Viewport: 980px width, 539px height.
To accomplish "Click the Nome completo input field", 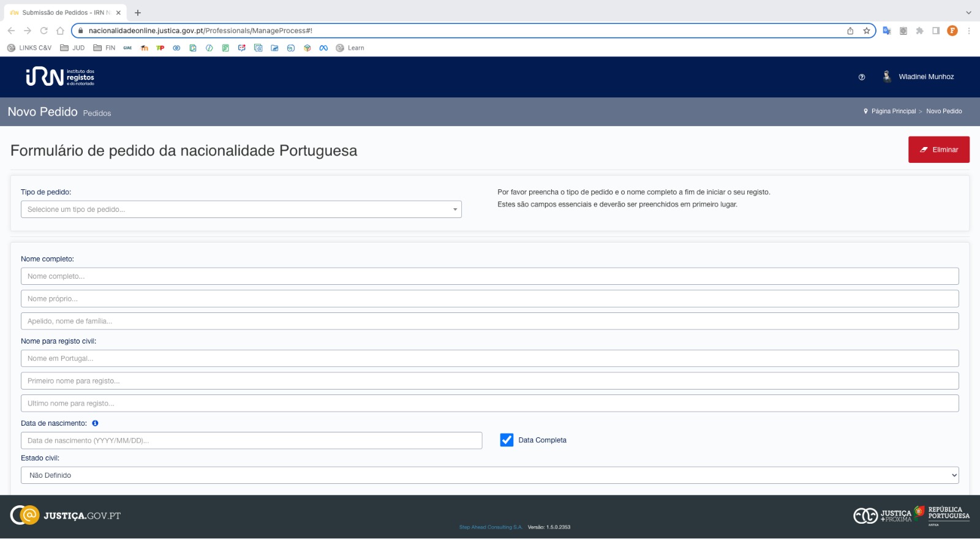I will pos(489,276).
